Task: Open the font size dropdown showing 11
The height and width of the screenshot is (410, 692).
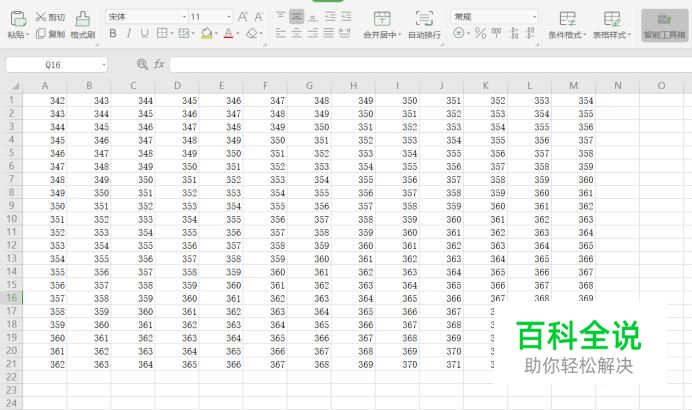Action: (x=229, y=17)
